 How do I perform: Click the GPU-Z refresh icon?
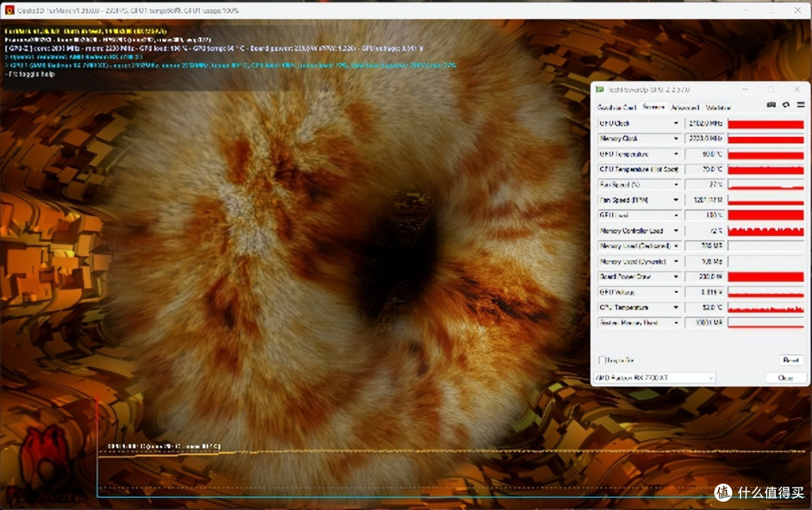click(786, 105)
